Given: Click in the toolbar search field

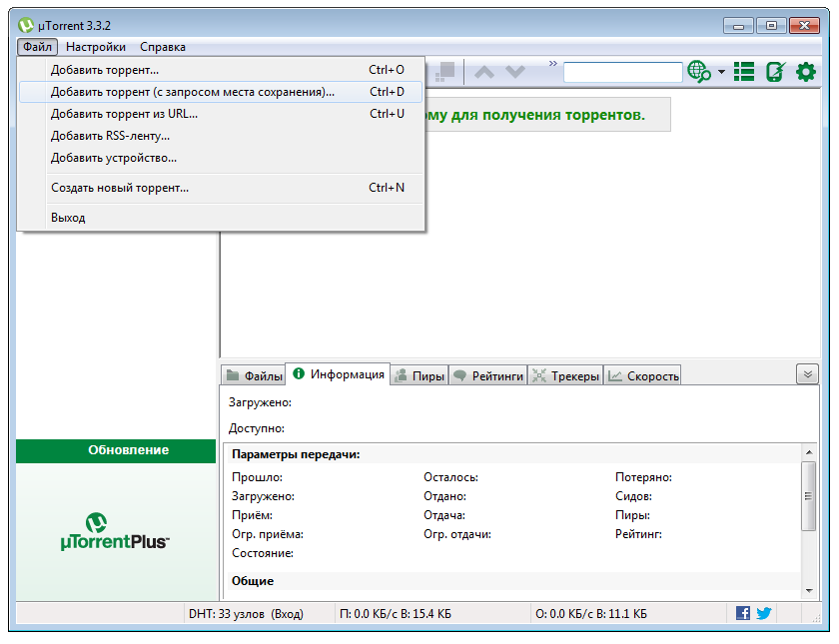Looking at the screenshot, I should [x=622, y=72].
